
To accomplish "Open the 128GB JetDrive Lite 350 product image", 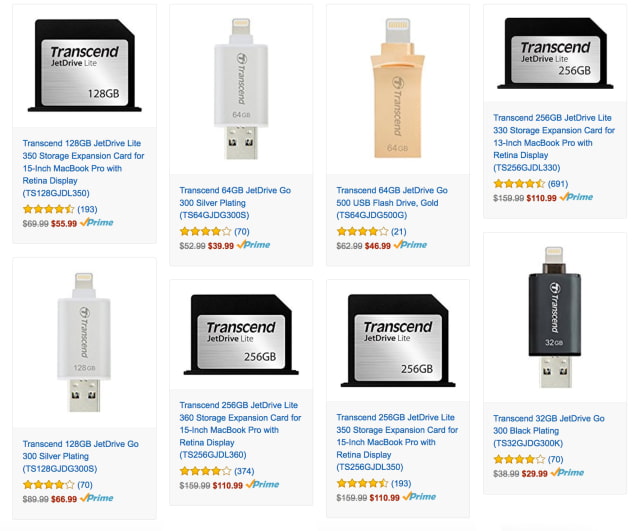I will click(84, 65).
